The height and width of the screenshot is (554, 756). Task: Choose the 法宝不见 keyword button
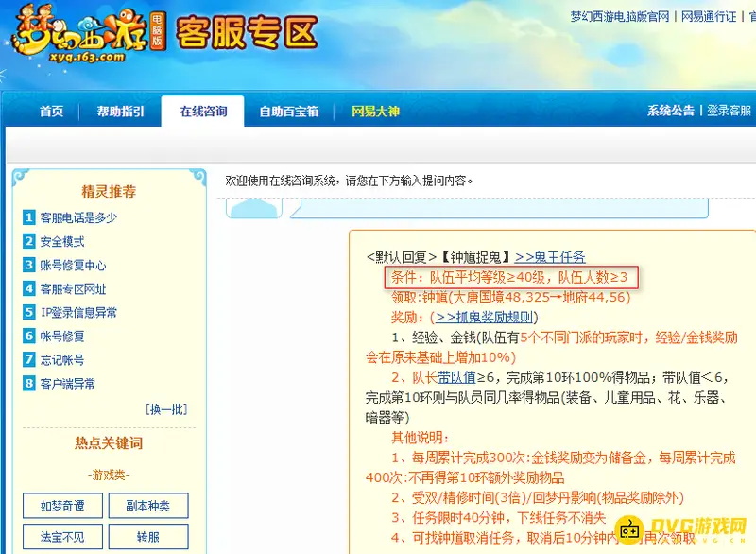click(62, 537)
